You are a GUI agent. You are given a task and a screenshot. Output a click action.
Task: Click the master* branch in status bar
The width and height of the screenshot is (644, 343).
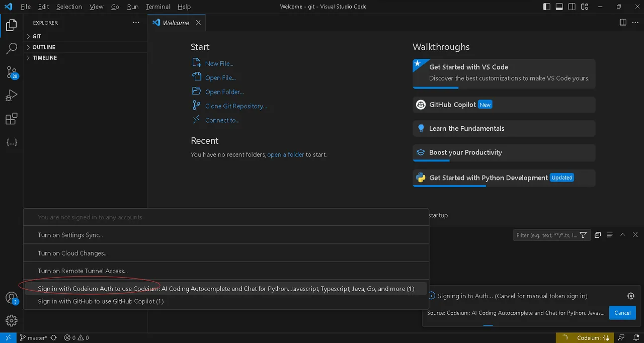pos(33,338)
